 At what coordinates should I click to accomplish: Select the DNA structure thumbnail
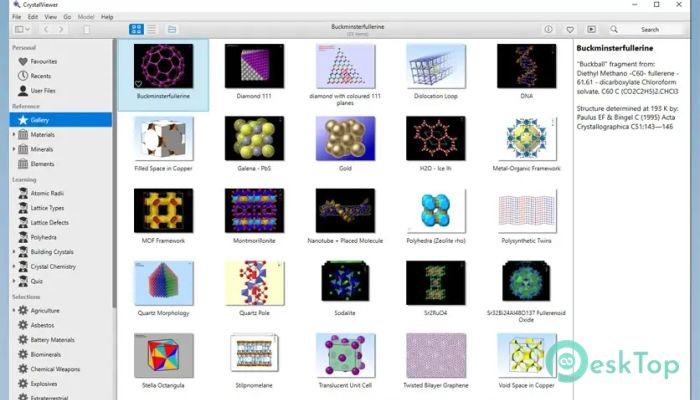tap(527, 66)
